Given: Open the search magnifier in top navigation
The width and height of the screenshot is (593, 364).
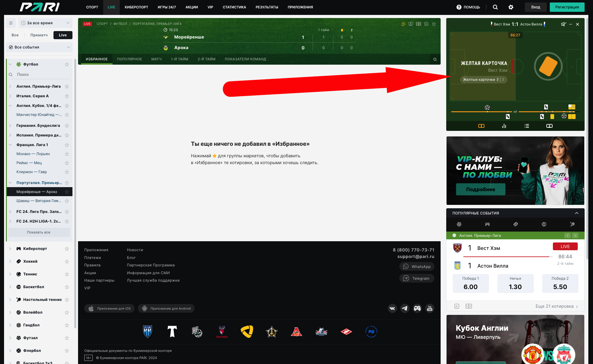Looking at the screenshot, I should 495,7.
